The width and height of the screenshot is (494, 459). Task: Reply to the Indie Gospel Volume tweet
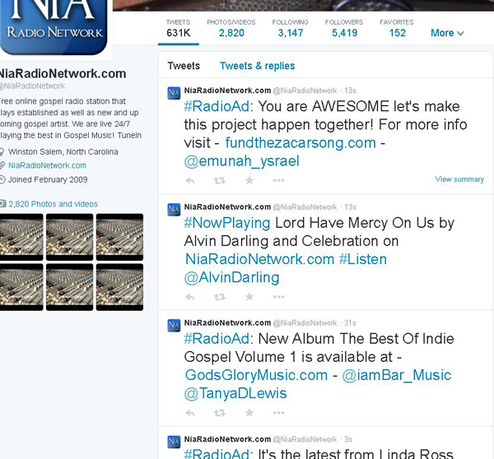(x=190, y=413)
